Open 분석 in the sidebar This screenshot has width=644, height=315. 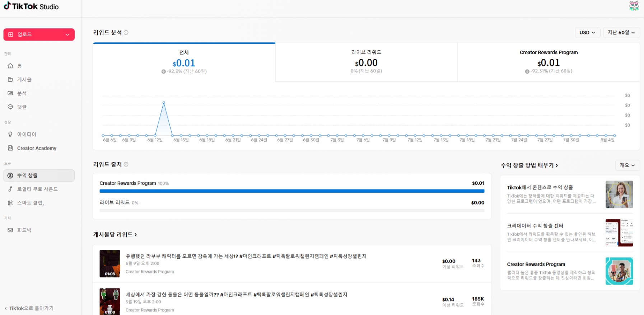pos(39,93)
